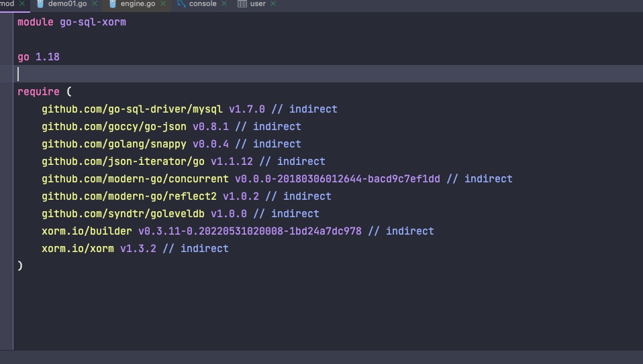This screenshot has width=643, height=364.
Task: Click 'github.com/syndtr/goleveldb' dependency
Action: click(x=123, y=214)
